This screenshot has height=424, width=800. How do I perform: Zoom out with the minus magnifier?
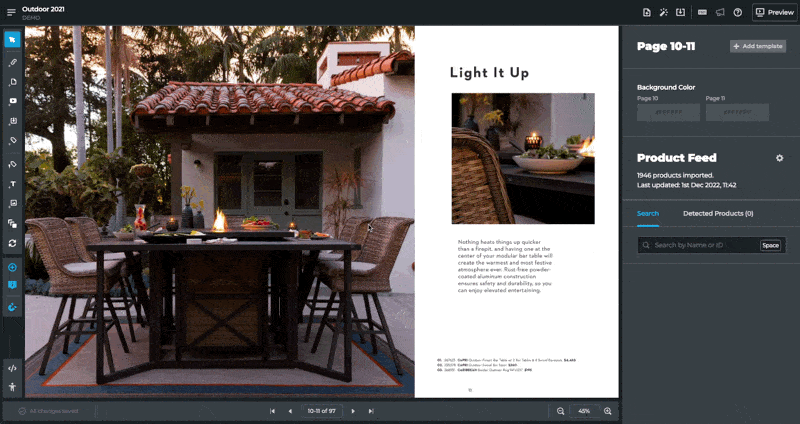(x=560, y=411)
